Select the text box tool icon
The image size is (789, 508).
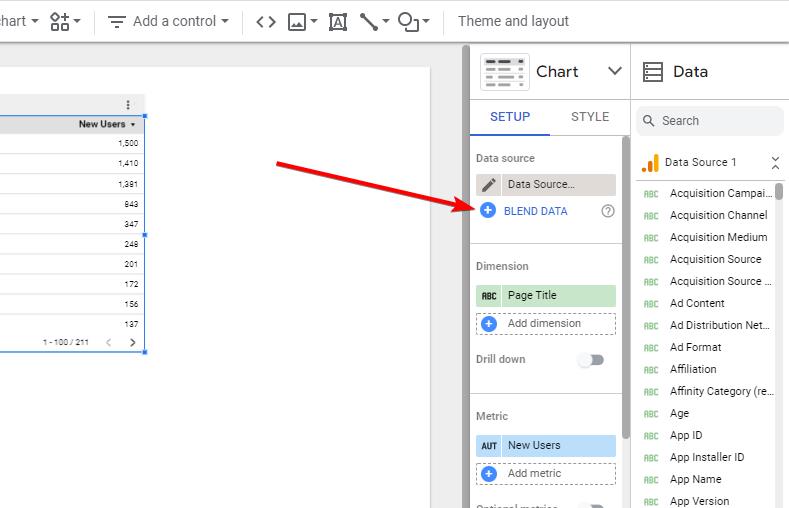pyautogui.click(x=338, y=22)
